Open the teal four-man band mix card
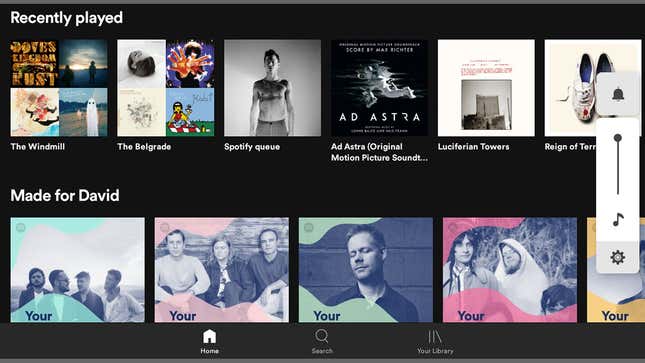 78,270
